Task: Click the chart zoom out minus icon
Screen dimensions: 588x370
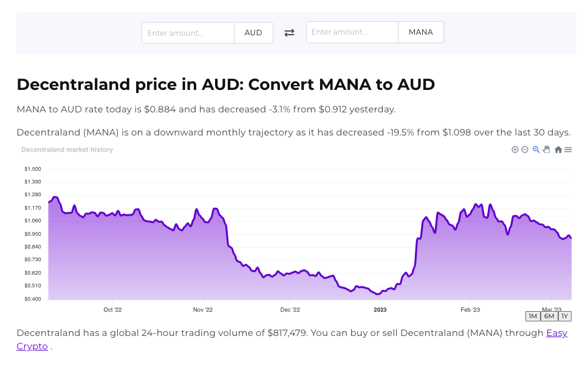Action: pyautogui.click(x=525, y=149)
